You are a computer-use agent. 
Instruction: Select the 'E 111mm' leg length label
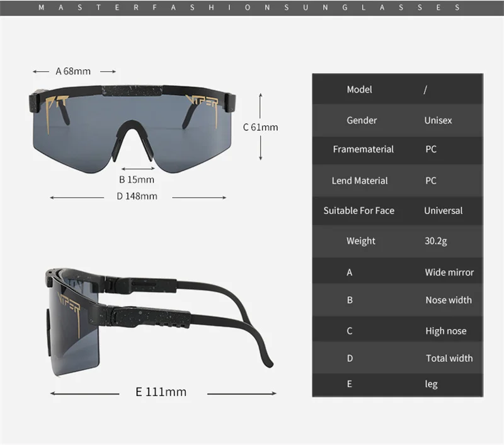coord(161,392)
